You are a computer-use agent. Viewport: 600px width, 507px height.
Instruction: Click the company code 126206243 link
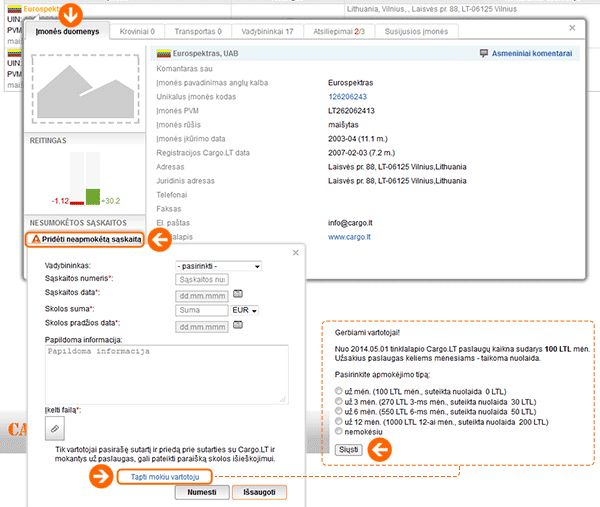347,97
